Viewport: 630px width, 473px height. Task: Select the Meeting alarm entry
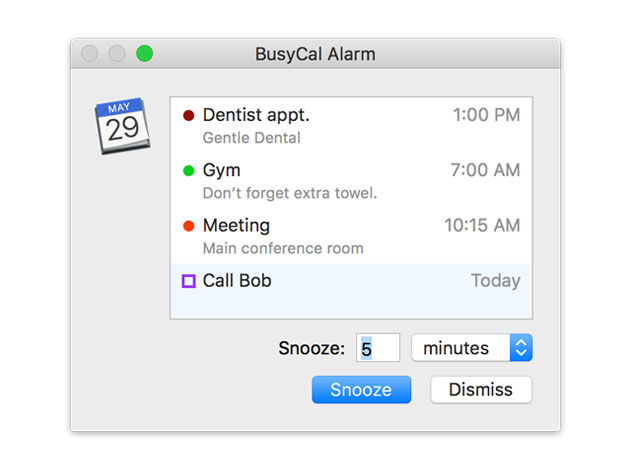(x=351, y=235)
